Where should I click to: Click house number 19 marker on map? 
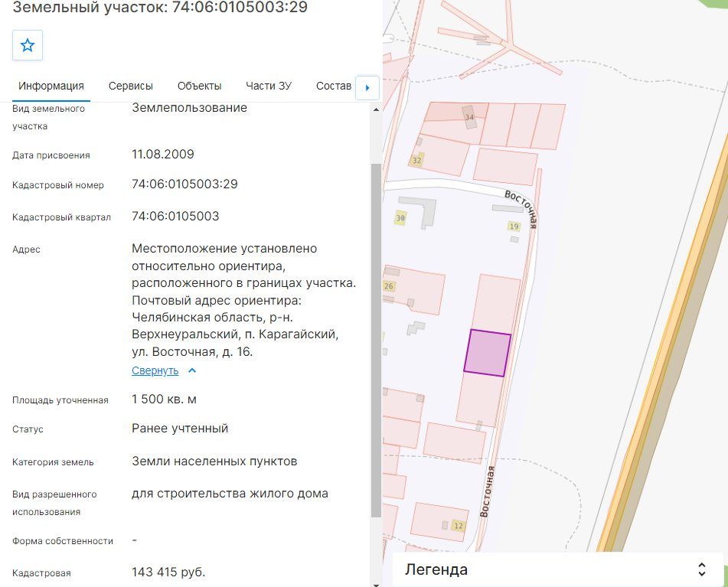tap(514, 227)
